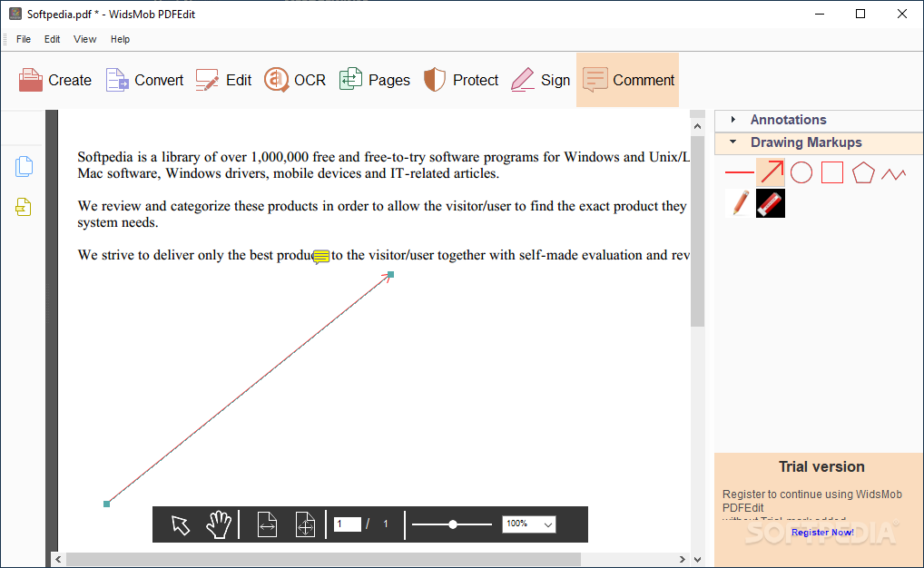The height and width of the screenshot is (568, 924).
Task: Open the bookmarks sidebar icon
Action: [x=24, y=207]
